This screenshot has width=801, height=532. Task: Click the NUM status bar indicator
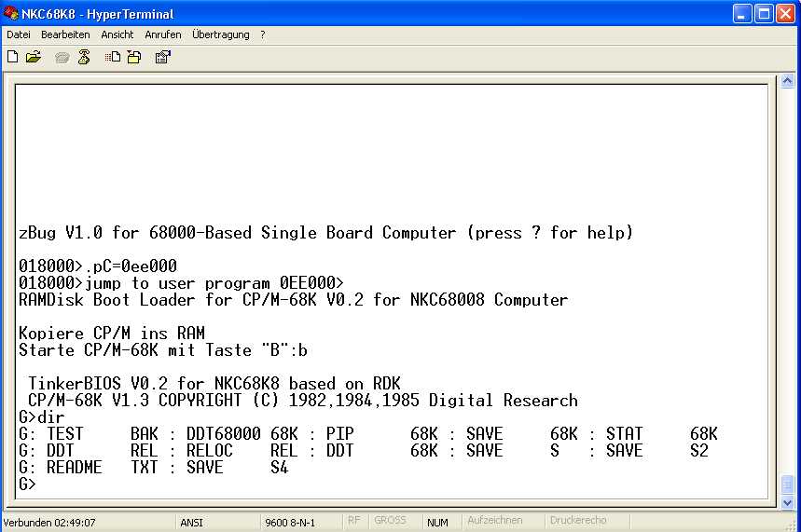[x=437, y=523]
